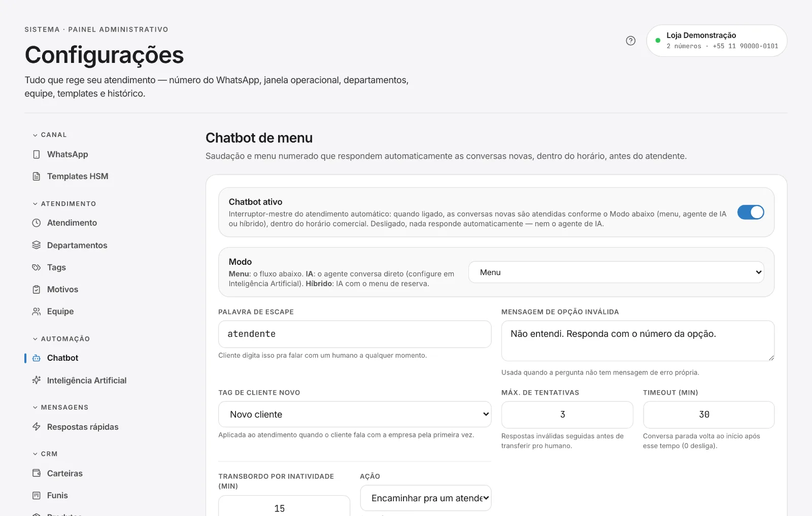Click the Equipe people icon
812x516 pixels.
[37, 312]
